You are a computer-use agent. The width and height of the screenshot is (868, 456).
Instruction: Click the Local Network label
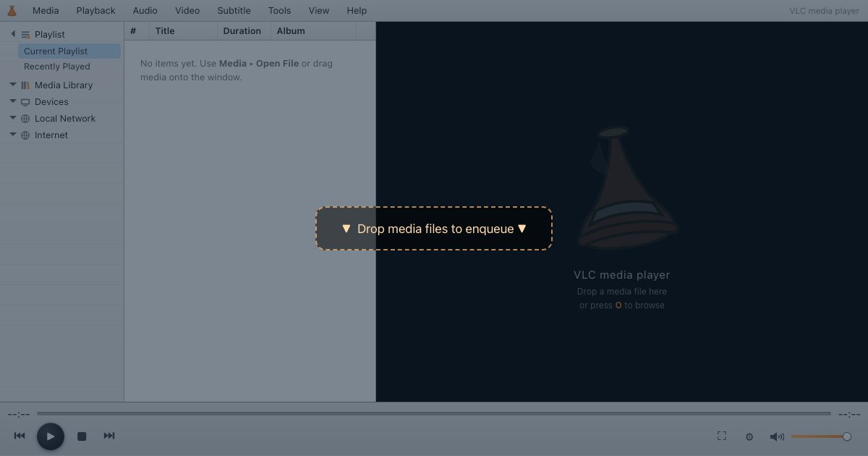pyautogui.click(x=65, y=119)
